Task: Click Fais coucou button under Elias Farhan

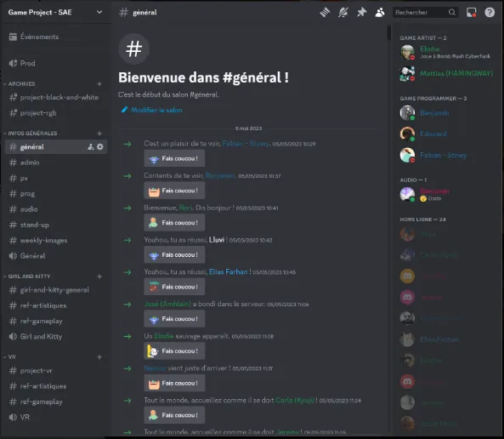Action: pyautogui.click(x=174, y=287)
